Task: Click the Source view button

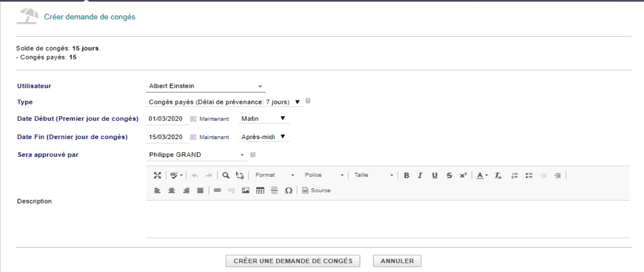Action: (316, 190)
